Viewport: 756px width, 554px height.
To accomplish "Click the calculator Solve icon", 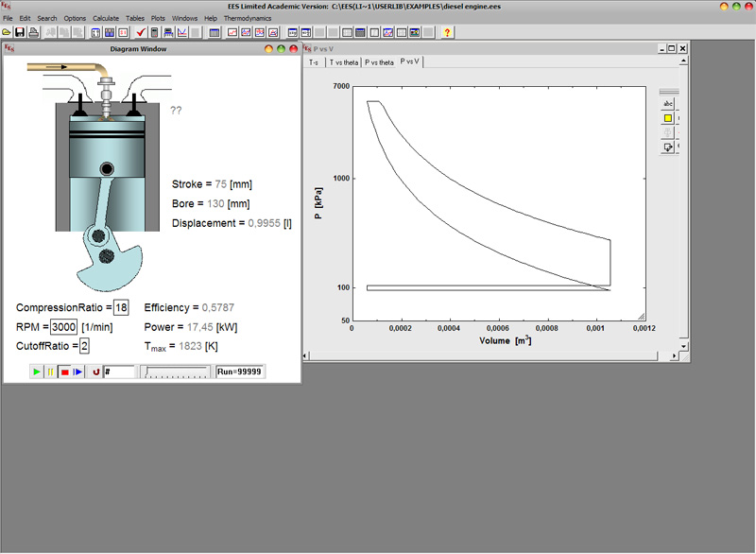I will tap(154, 32).
